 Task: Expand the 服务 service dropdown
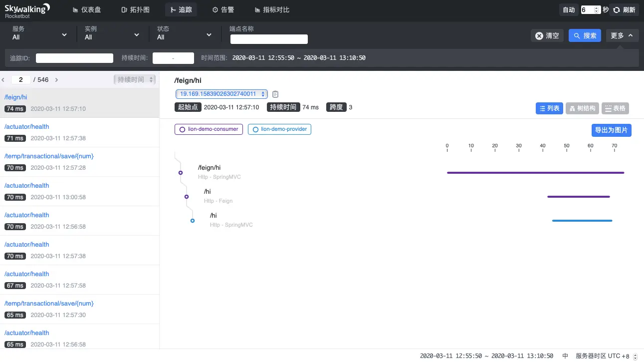tap(39, 34)
